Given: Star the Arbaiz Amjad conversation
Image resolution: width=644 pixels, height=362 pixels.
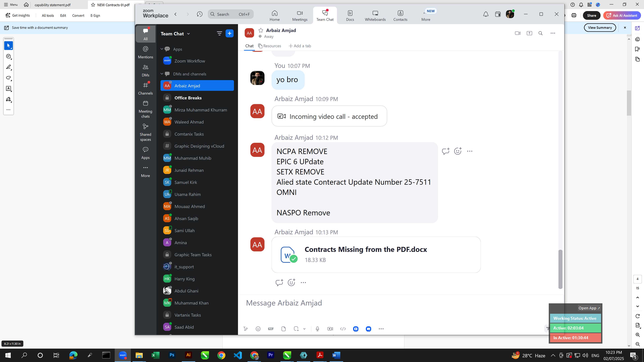Looking at the screenshot, I should [x=261, y=30].
